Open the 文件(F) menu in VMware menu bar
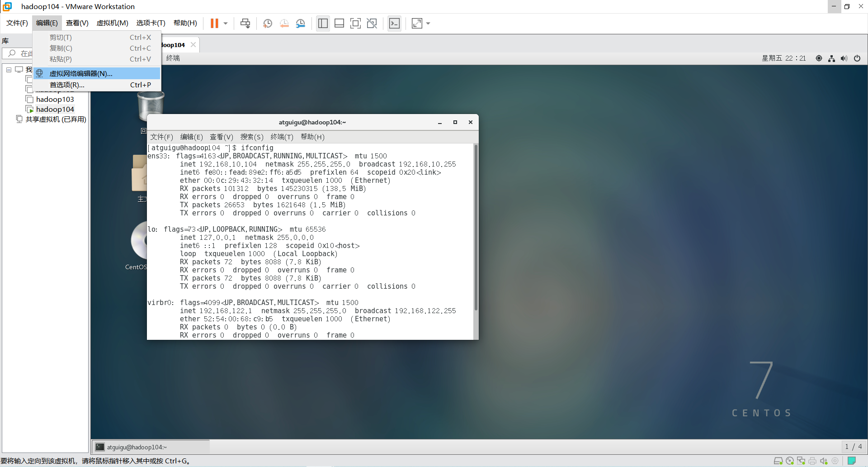Screen dimensions: 868x467 coord(17,23)
